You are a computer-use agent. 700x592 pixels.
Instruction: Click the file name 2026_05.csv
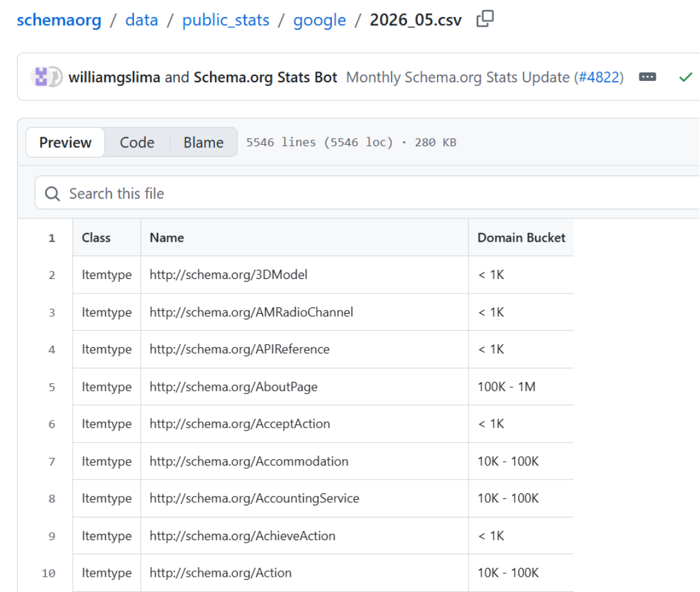(415, 20)
